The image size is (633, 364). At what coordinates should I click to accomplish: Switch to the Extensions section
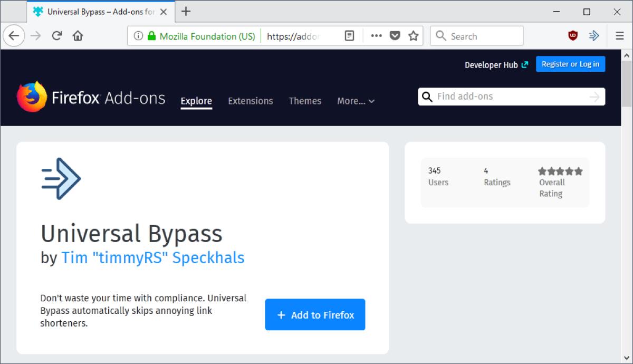point(251,101)
